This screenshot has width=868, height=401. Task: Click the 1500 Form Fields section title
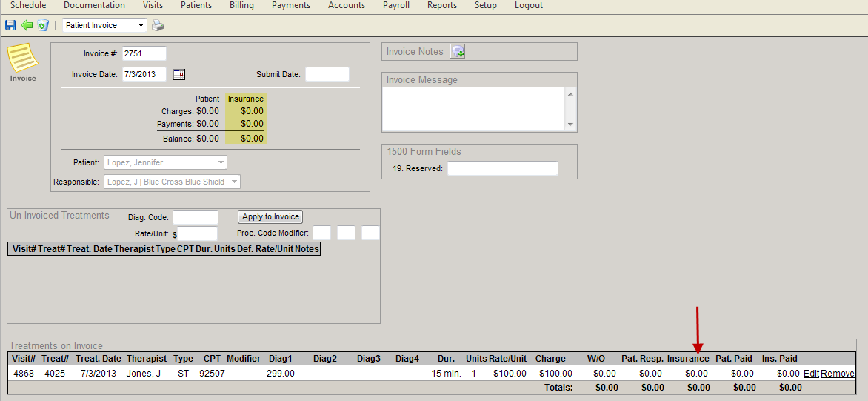point(424,151)
